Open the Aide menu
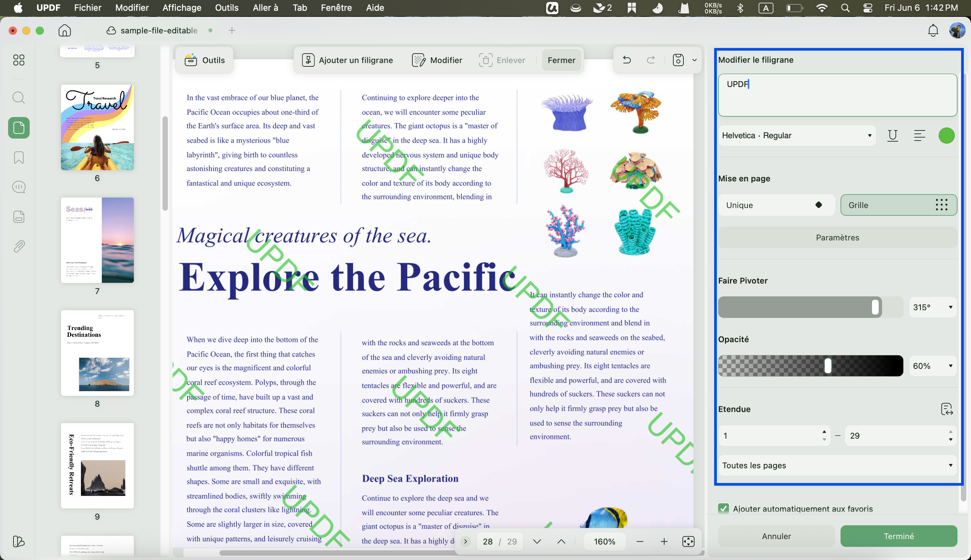 pyautogui.click(x=375, y=8)
